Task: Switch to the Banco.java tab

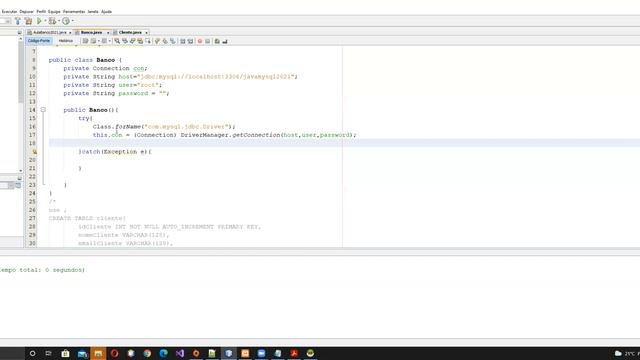Action: tap(91, 32)
